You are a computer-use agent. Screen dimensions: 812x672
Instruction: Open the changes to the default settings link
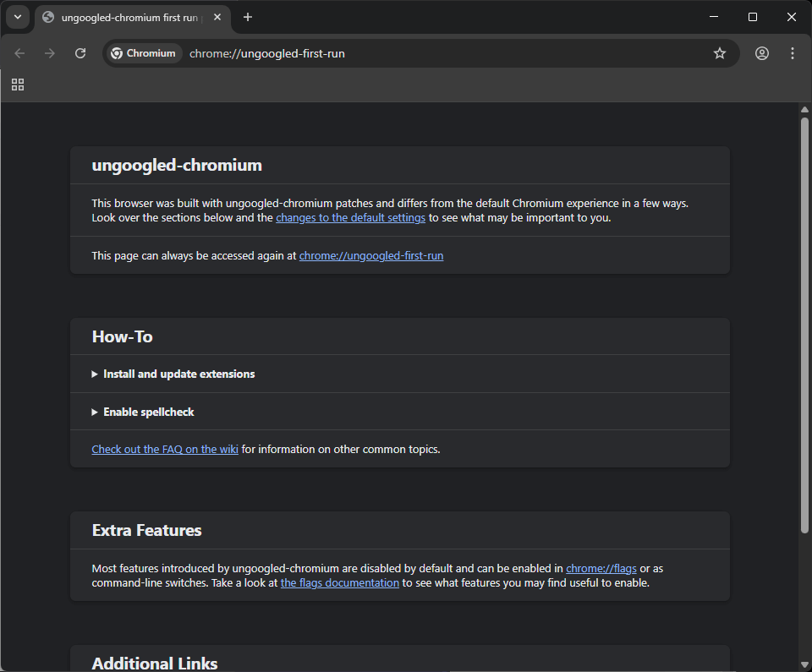coord(350,218)
